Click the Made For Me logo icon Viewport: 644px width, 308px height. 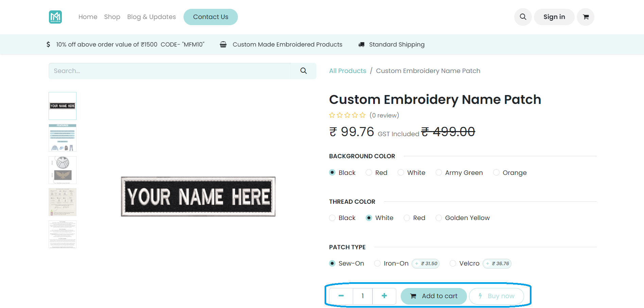coord(55,17)
